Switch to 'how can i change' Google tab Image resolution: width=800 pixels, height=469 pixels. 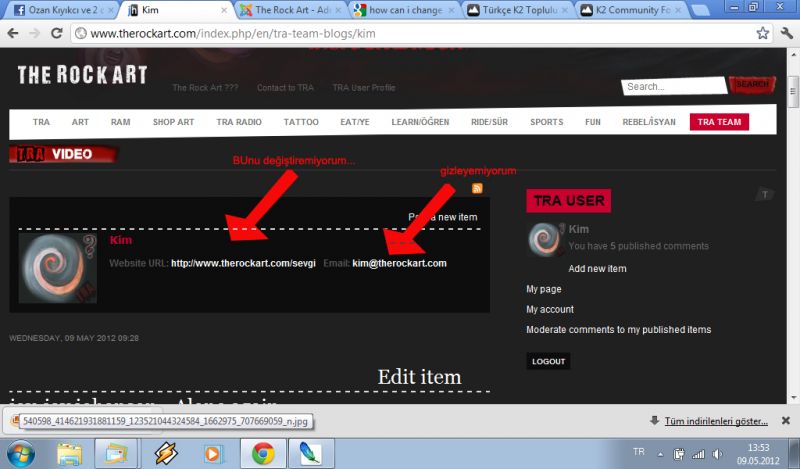[404, 10]
